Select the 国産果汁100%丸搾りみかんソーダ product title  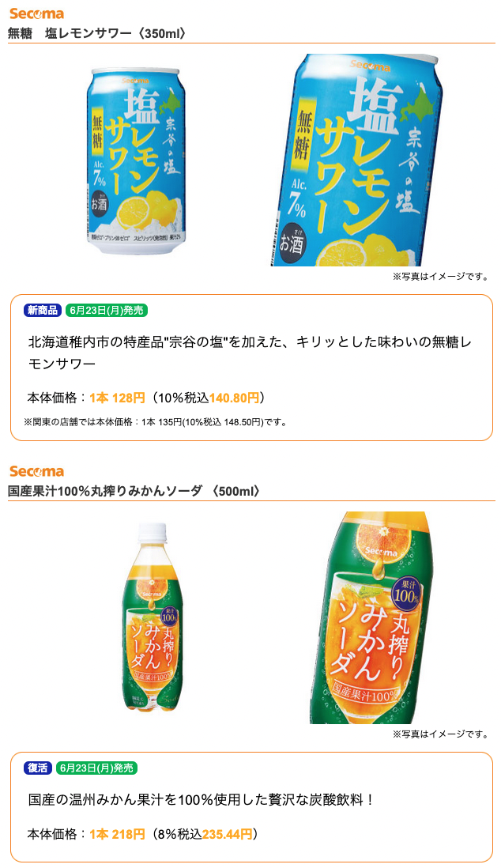[134, 491]
